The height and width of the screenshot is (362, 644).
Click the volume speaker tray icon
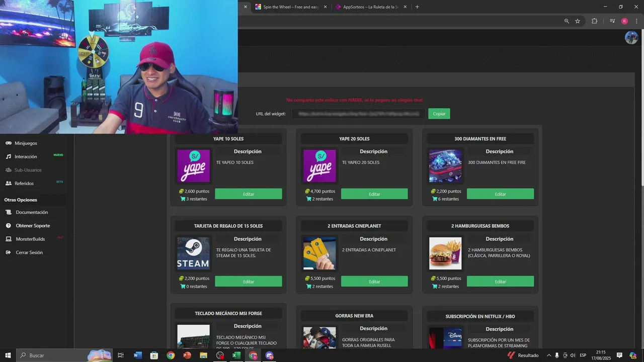(x=573, y=355)
